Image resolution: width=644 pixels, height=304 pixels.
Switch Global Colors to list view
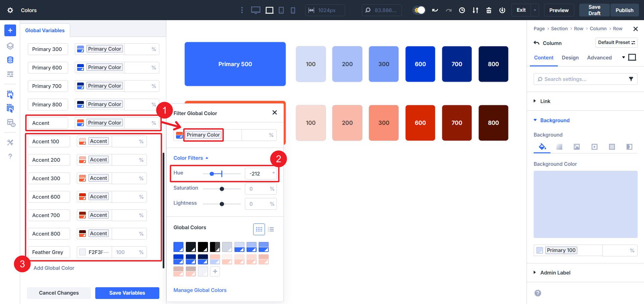(271, 229)
